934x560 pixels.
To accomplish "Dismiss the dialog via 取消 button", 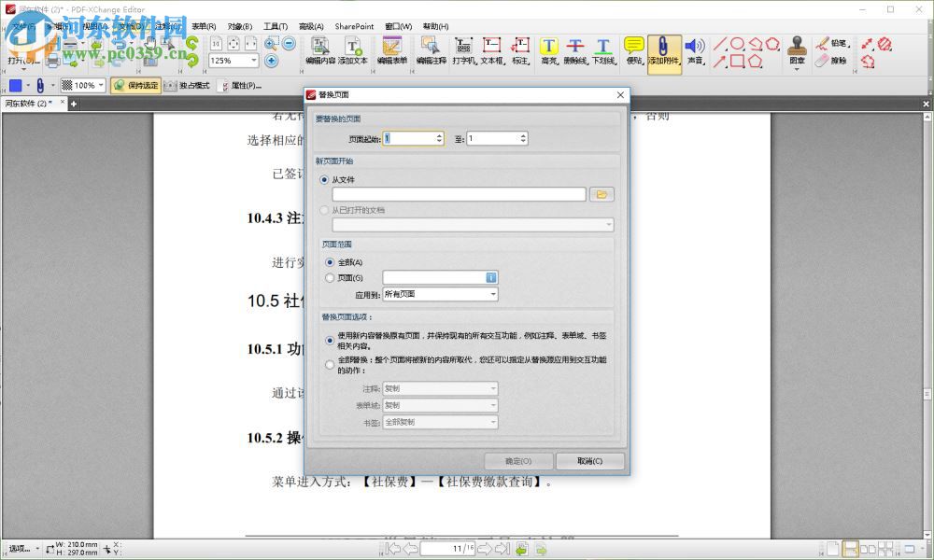I will tap(589, 461).
